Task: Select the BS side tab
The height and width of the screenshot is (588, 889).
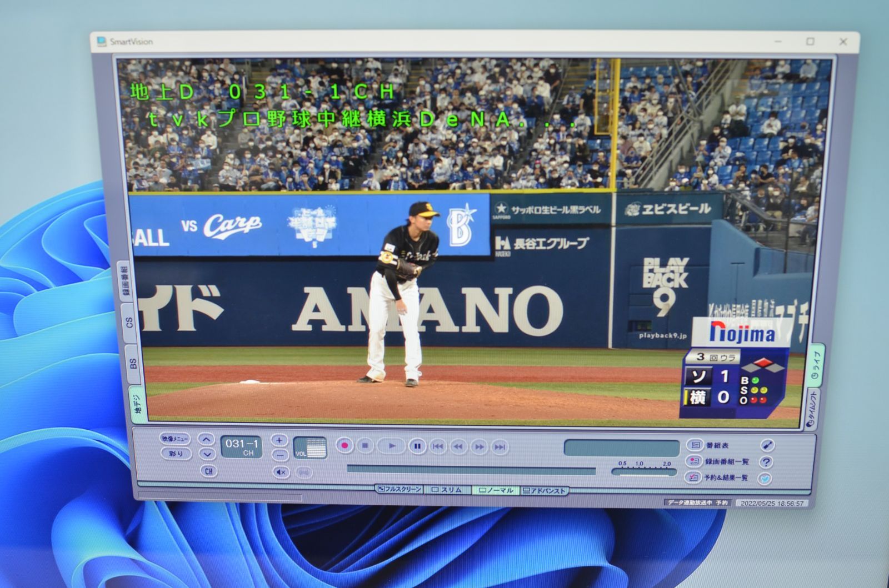Action: click(132, 364)
